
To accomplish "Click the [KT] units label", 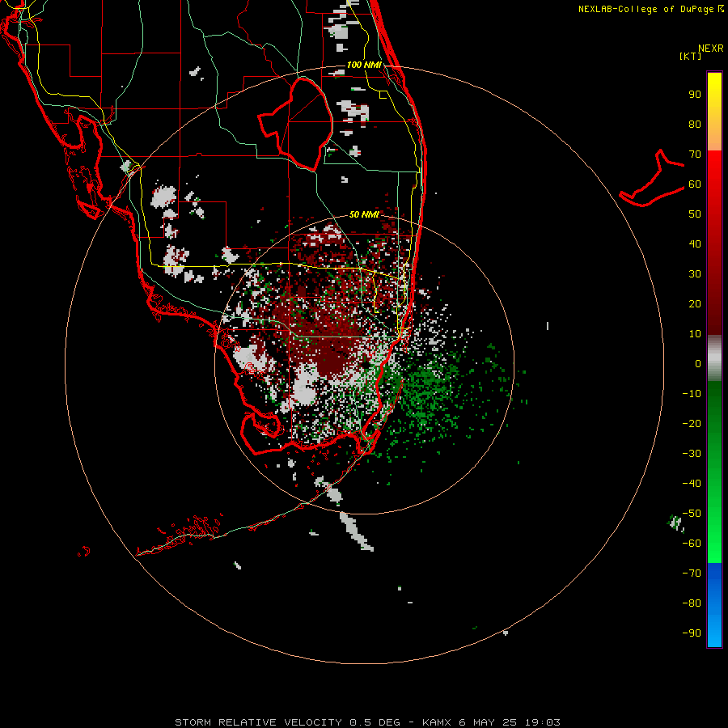I will click(x=690, y=56).
